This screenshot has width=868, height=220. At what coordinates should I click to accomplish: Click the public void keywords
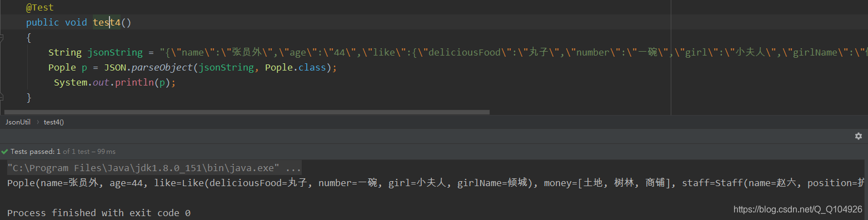(57, 22)
